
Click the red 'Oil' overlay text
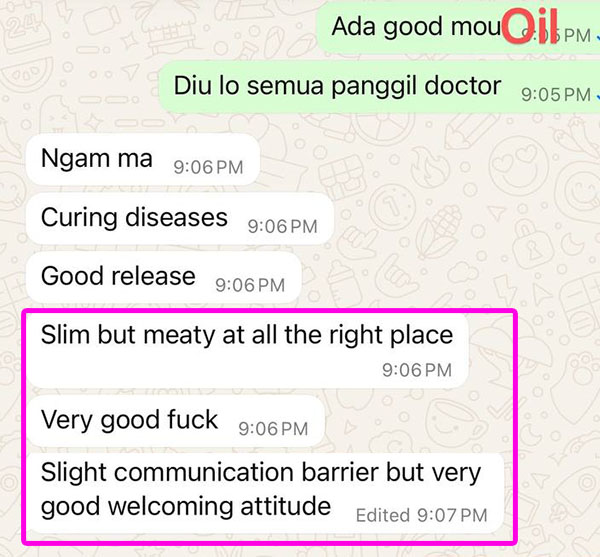(530, 27)
